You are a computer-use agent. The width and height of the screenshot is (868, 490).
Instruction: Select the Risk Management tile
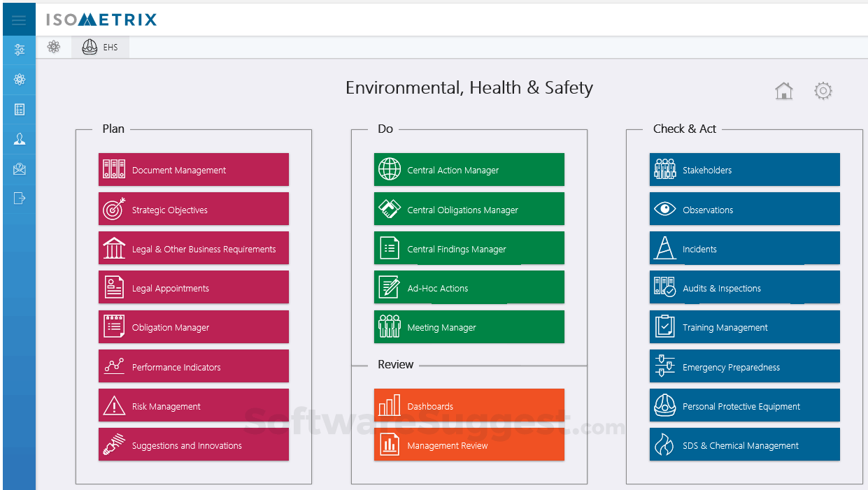click(194, 405)
